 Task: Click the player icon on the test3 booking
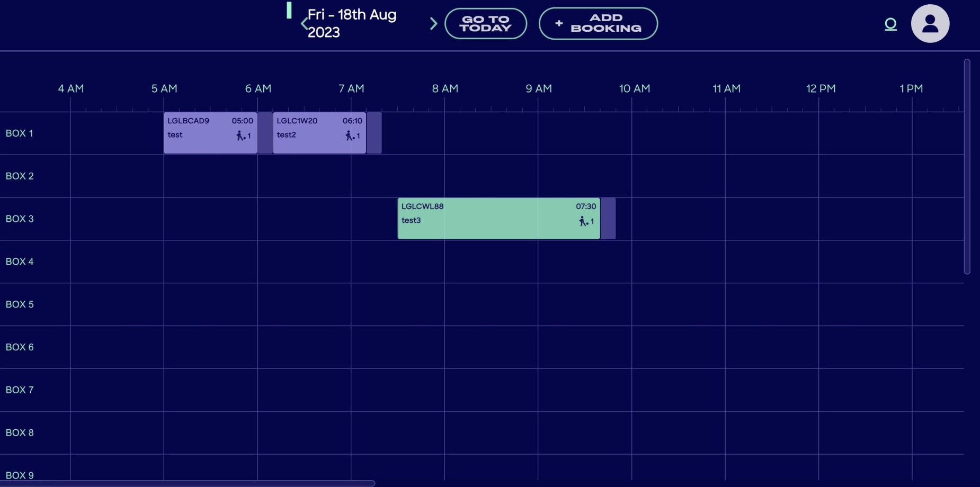[x=583, y=221]
